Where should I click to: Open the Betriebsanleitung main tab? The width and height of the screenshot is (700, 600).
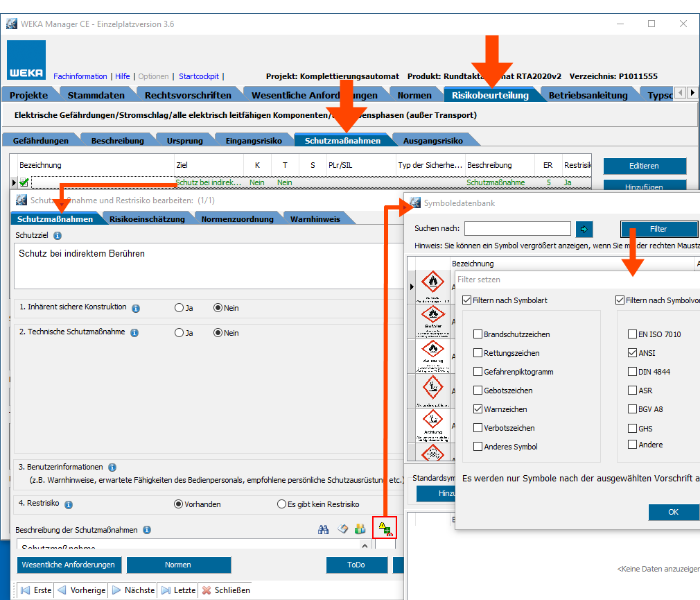588,95
